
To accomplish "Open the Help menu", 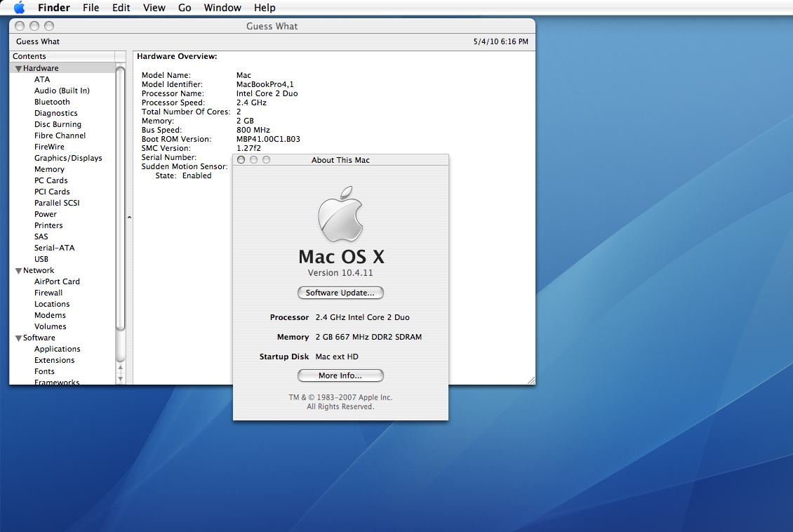I will [265, 8].
